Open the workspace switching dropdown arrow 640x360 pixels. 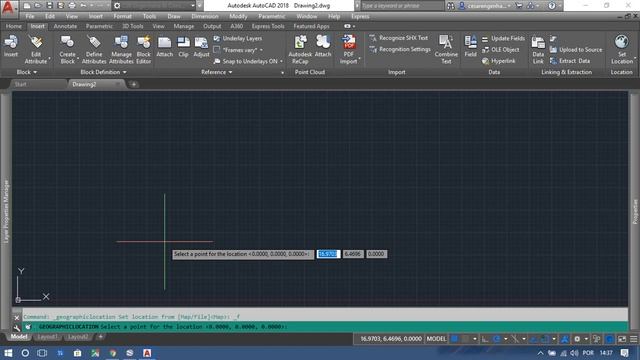click(586, 339)
